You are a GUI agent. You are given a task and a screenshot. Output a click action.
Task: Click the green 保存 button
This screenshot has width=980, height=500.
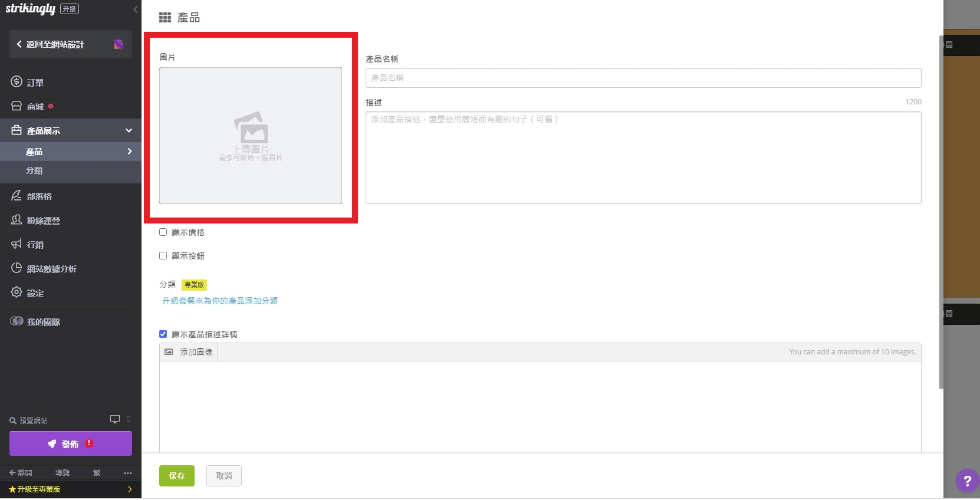click(176, 476)
